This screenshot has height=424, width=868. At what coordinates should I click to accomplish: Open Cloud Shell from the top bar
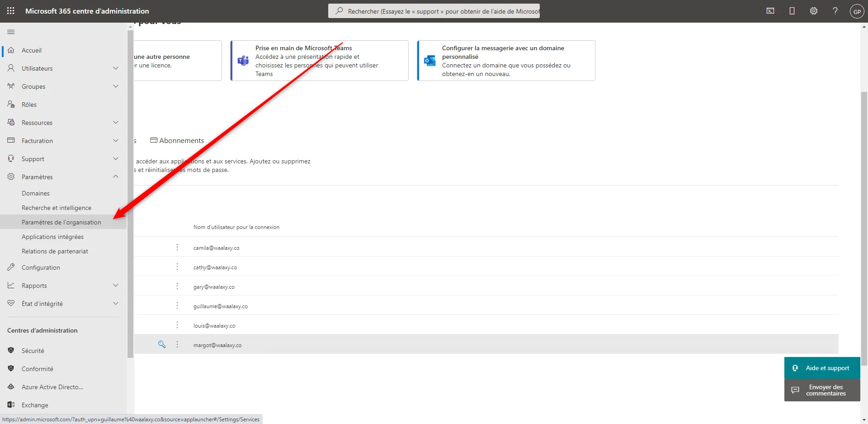pos(770,11)
